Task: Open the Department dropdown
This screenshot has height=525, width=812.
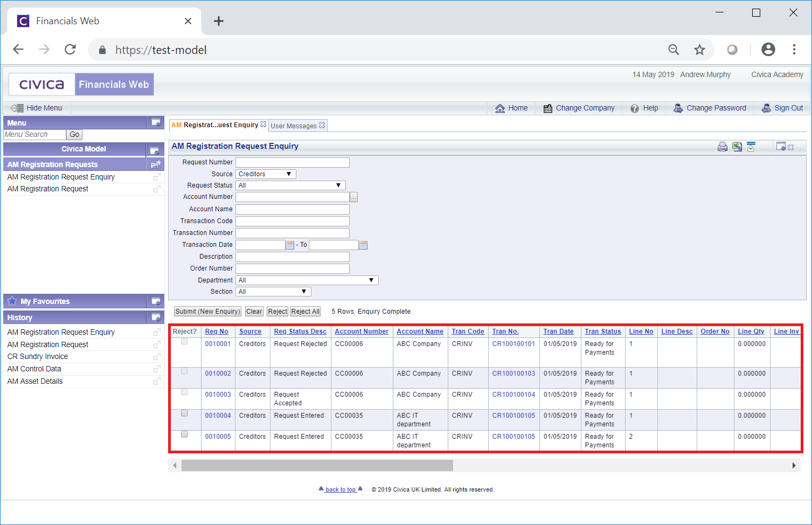Action: tap(307, 280)
